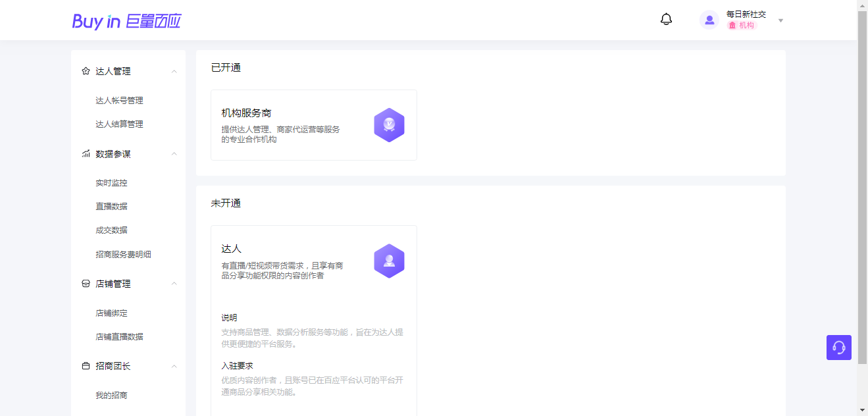Select 实时监控 from the sidebar
Screen dimensions: 868x416
click(x=111, y=182)
